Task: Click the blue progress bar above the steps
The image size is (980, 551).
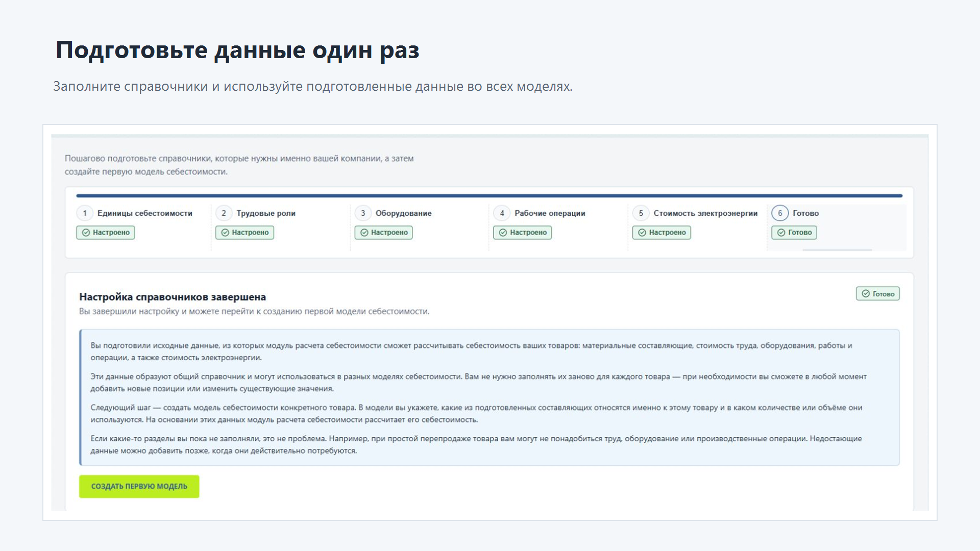Action: (x=489, y=195)
